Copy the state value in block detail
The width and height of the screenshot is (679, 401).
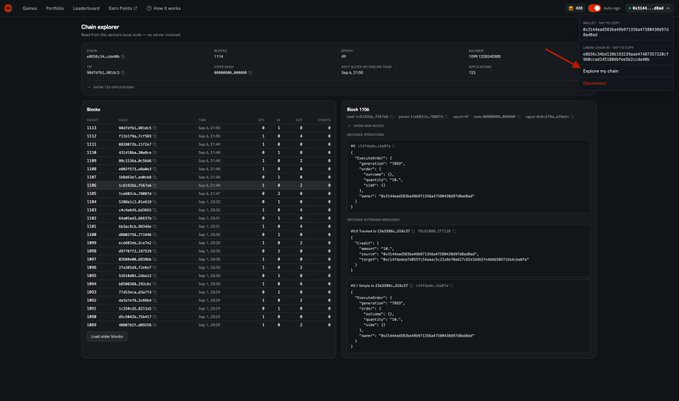point(519,117)
